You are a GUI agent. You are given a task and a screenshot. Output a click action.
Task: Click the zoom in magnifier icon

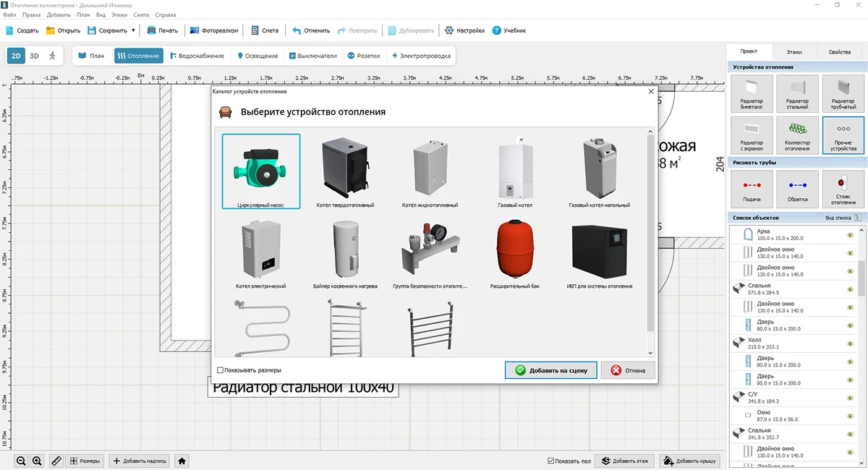tap(38, 461)
